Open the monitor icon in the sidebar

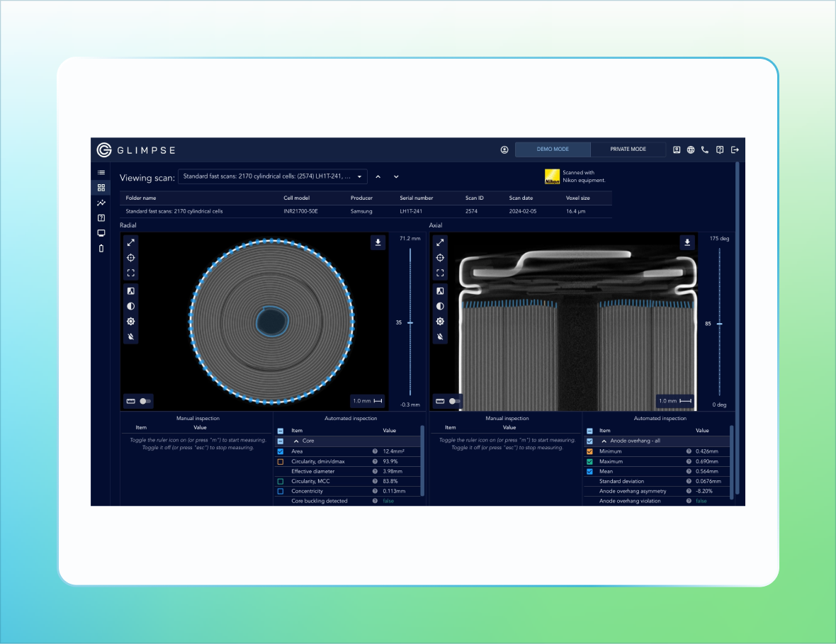[x=101, y=233]
